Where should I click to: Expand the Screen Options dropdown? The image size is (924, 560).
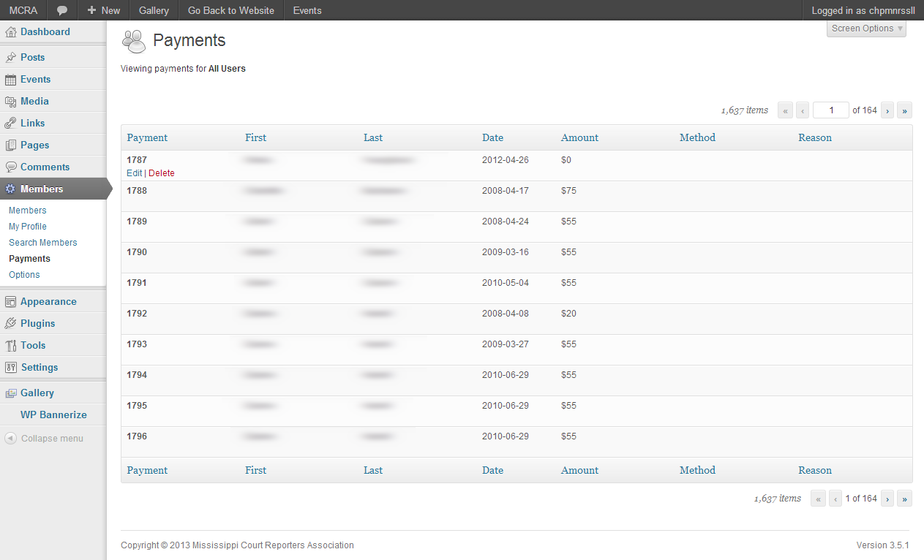[866, 29]
